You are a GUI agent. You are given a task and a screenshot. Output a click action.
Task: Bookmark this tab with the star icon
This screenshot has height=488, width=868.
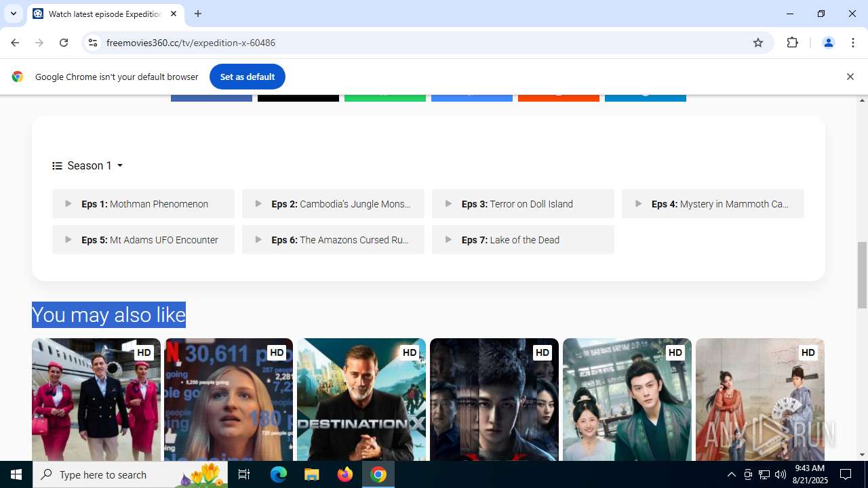coord(758,43)
